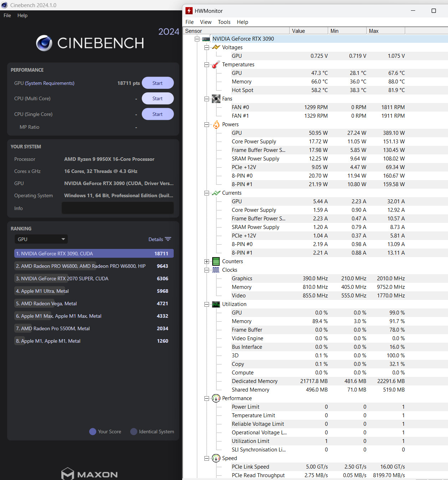Open the Cinebench Help menu
The height and width of the screenshot is (480, 448).
[x=22, y=15]
